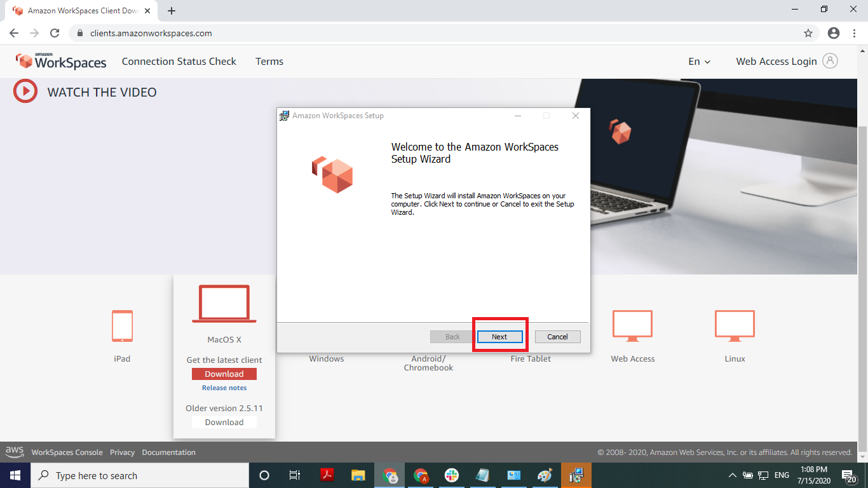Open the Documentation footer link
The image size is (868, 488).
[x=168, y=452]
